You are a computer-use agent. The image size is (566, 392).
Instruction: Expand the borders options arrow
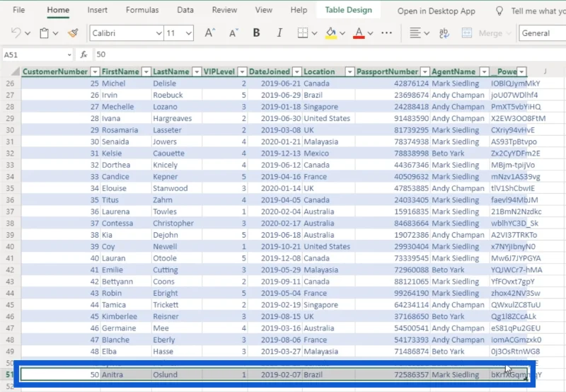coord(314,33)
